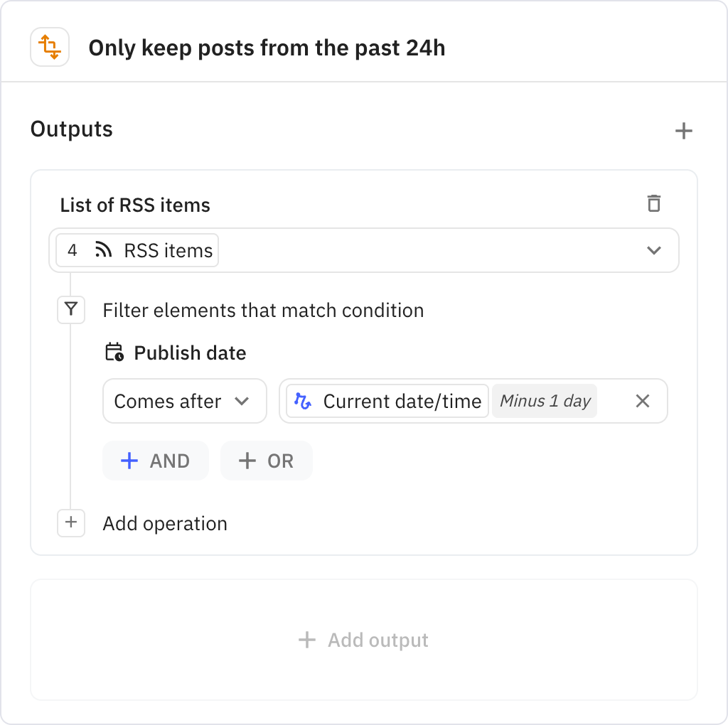Open the 4 RSS items chip

tap(135, 250)
